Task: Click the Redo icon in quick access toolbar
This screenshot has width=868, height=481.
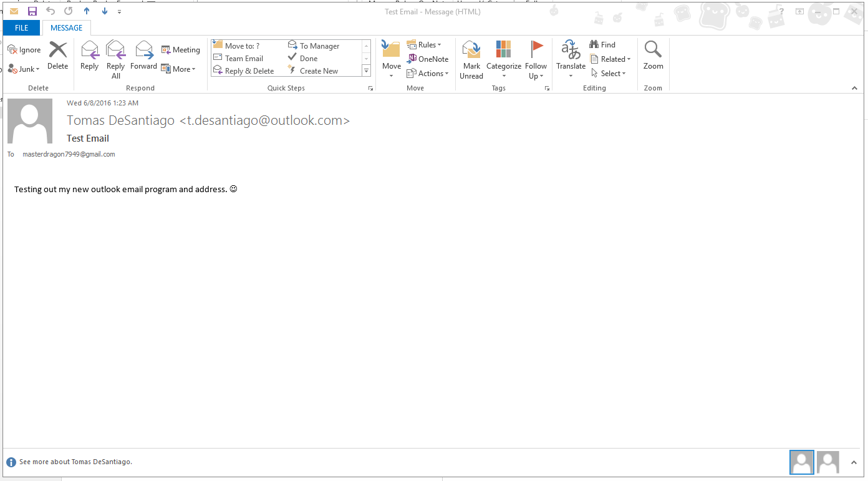Action: [x=69, y=11]
